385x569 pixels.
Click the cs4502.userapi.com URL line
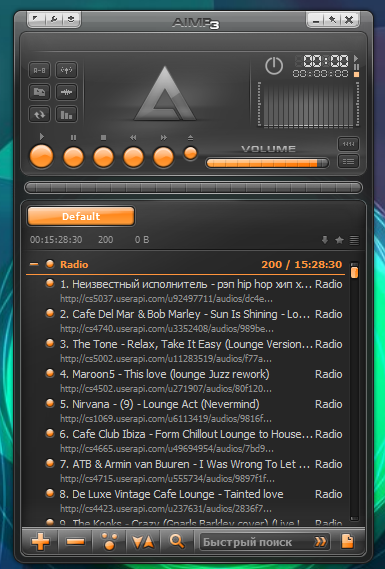click(x=165, y=389)
